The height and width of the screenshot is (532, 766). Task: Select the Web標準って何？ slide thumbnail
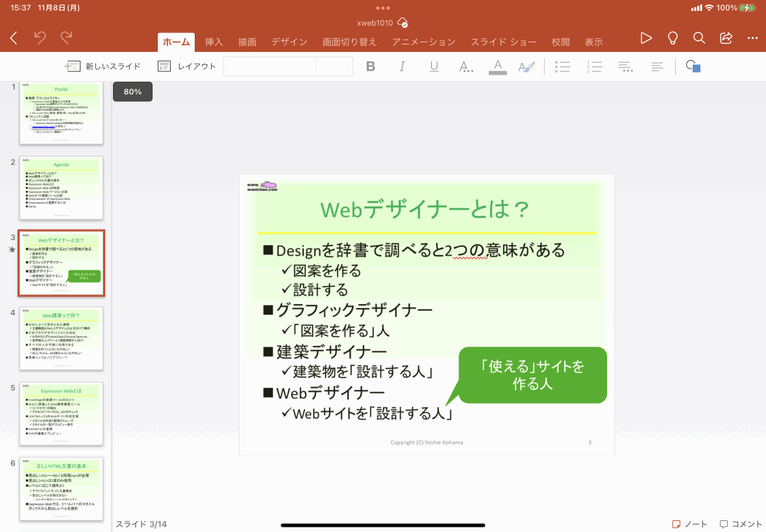pyautogui.click(x=61, y=338)
